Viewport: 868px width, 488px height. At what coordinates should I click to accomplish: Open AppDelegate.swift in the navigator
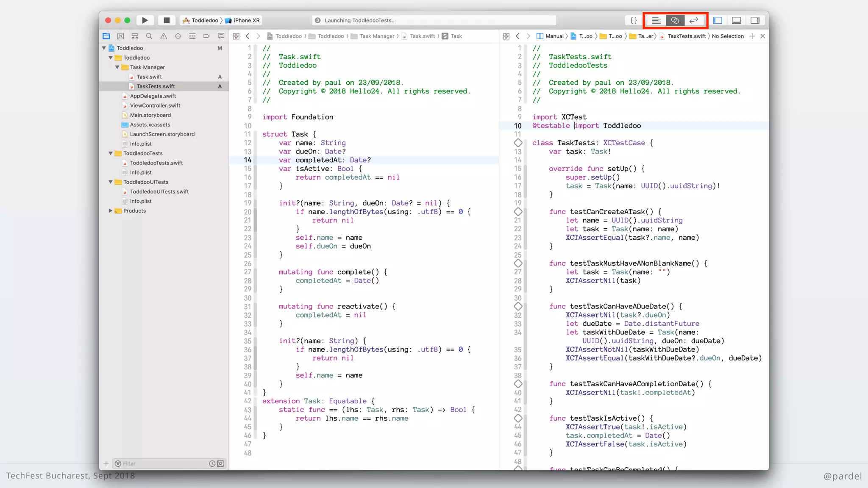pyautogui.click(x=153, y=96)
